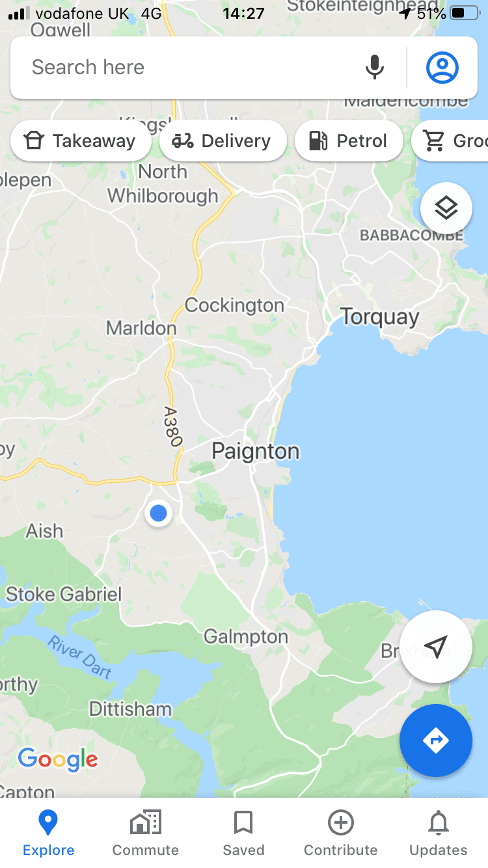Image resolution: width=488 pixels, height=868 pixels.
Task: Open the account profile icon
Action: 442,67
